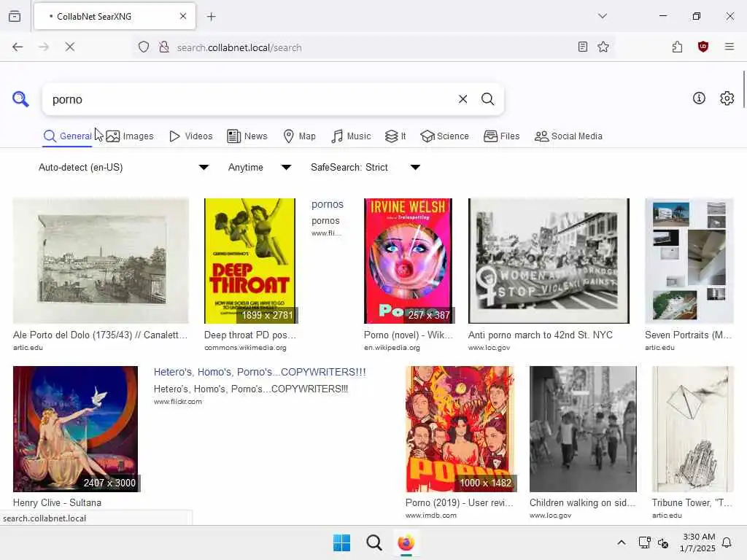Click the Porno (novel) - Wikipedia title
This screenshot has width=747, height=560.
[409, 335]
